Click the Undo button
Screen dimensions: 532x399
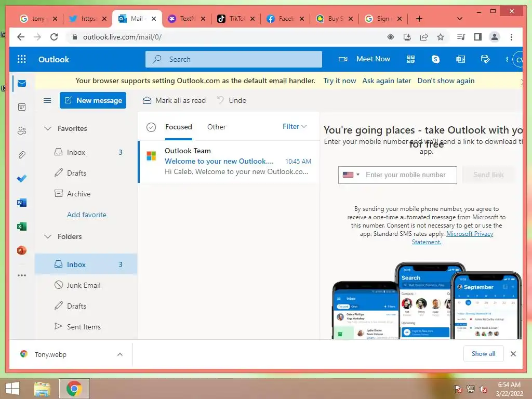pyautogui.click(x=232, y=100)
